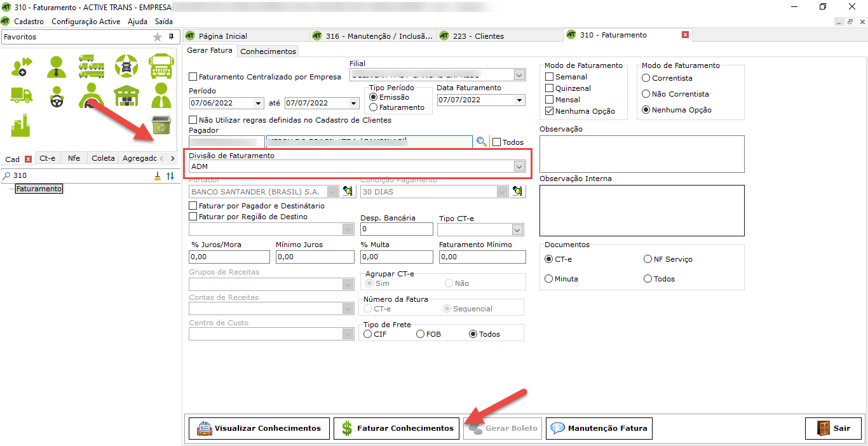This screenshot has width=868, height=446.
Task: Switch to the Conhecimentos tab
Action: click(x=268, y=51)
